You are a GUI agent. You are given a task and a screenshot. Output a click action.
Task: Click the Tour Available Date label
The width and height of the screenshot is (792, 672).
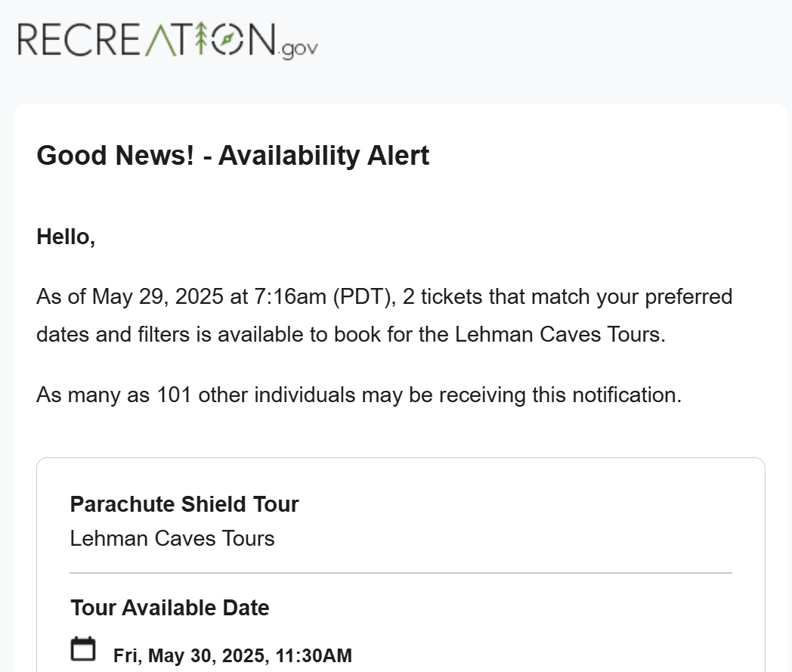pos(170,608)
